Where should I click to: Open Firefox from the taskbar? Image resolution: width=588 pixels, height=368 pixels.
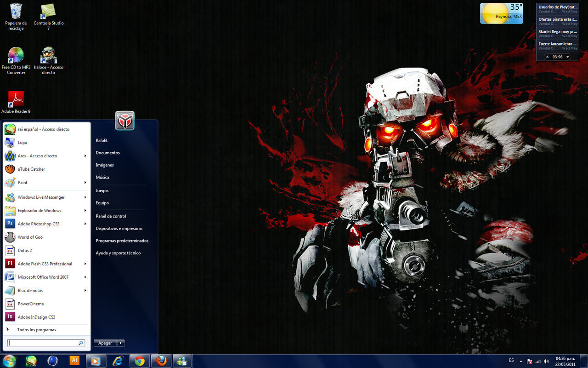pos(161,361)
